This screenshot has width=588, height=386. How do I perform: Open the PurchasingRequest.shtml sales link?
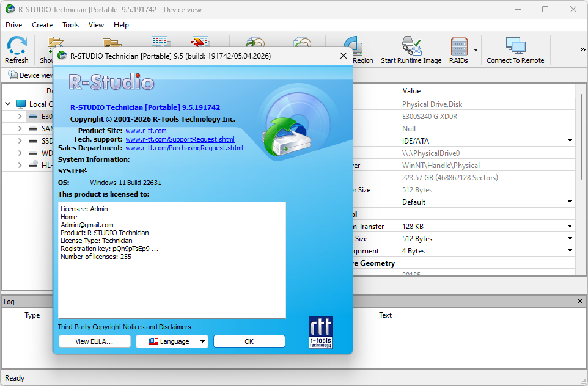click(184, 148)
